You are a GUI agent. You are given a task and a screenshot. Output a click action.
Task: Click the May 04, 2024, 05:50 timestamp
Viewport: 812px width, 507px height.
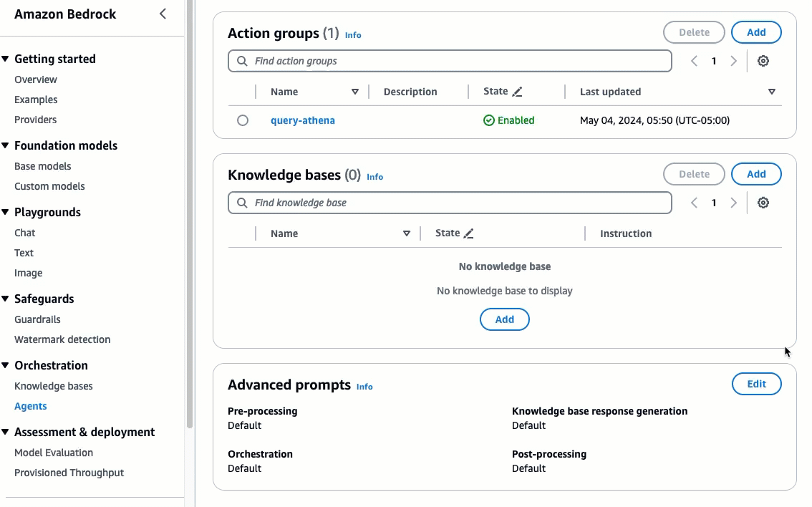(654, 121)
